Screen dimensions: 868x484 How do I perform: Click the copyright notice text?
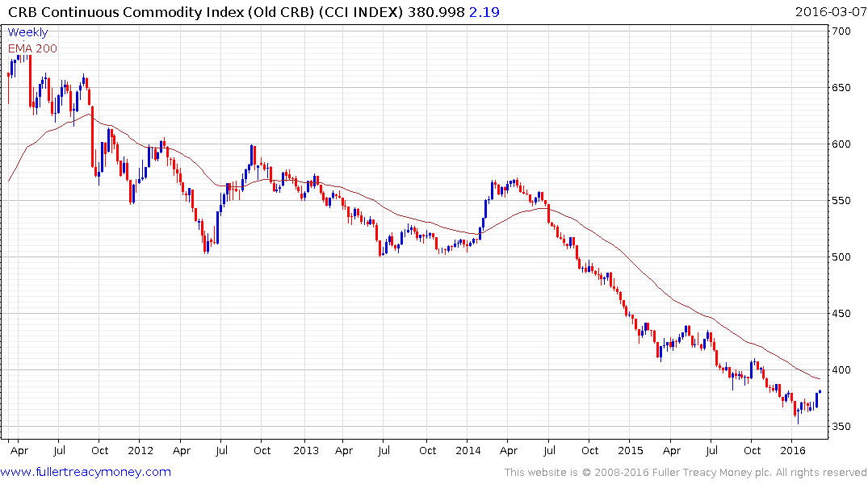(686, 473)
